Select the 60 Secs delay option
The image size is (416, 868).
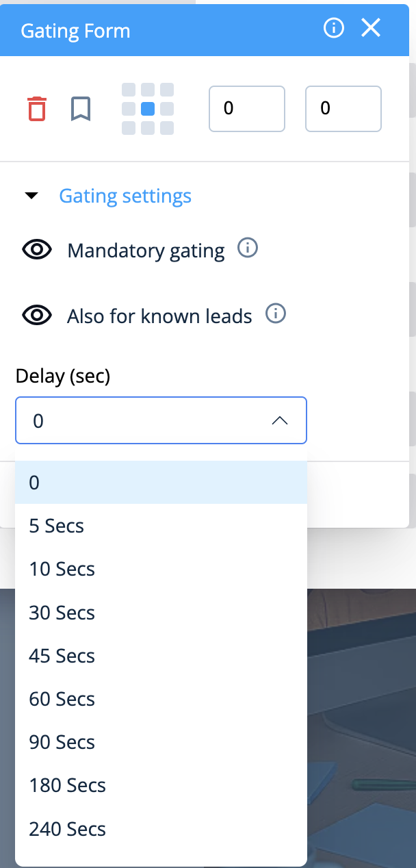tap(62, 699)
